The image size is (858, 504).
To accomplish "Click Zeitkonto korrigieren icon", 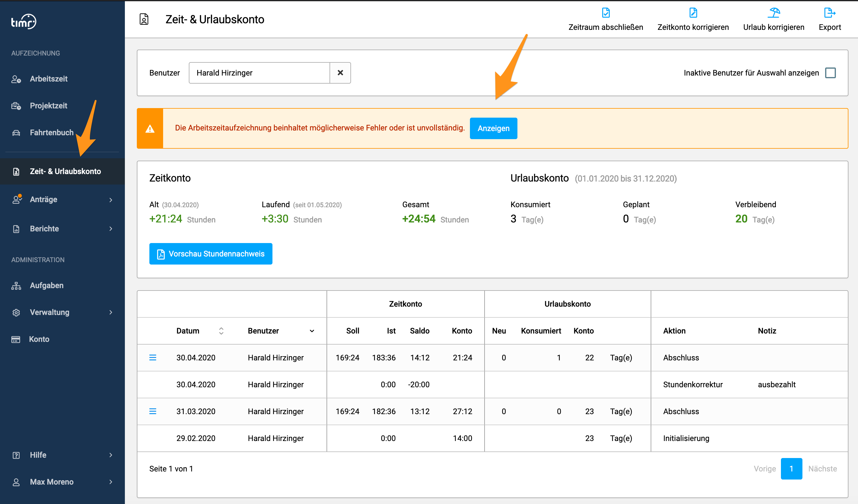I will (x=693, y=13).
